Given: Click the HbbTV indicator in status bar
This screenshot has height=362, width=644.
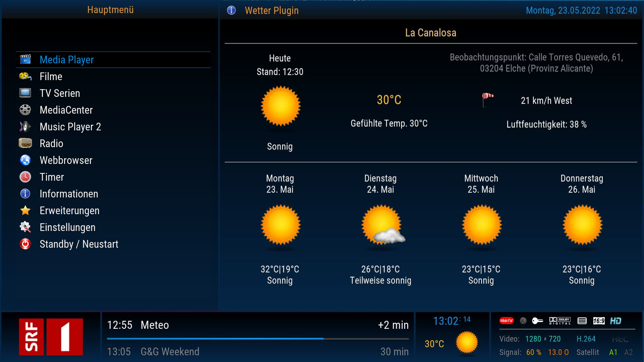Looking at the screenshot, I should [x=506, y=321].
